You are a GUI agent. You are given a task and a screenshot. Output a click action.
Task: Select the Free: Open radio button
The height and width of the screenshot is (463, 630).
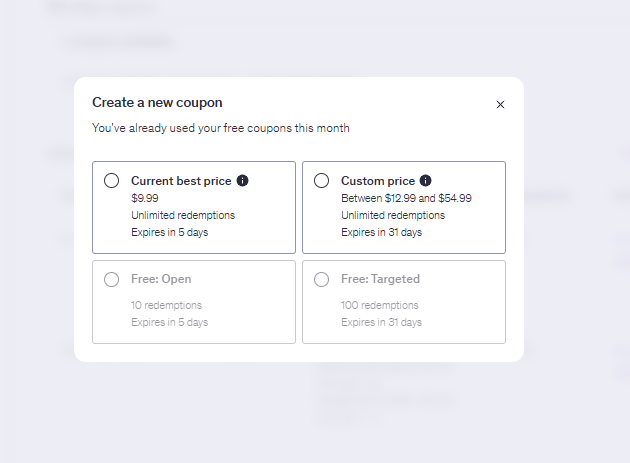[111, 279]
